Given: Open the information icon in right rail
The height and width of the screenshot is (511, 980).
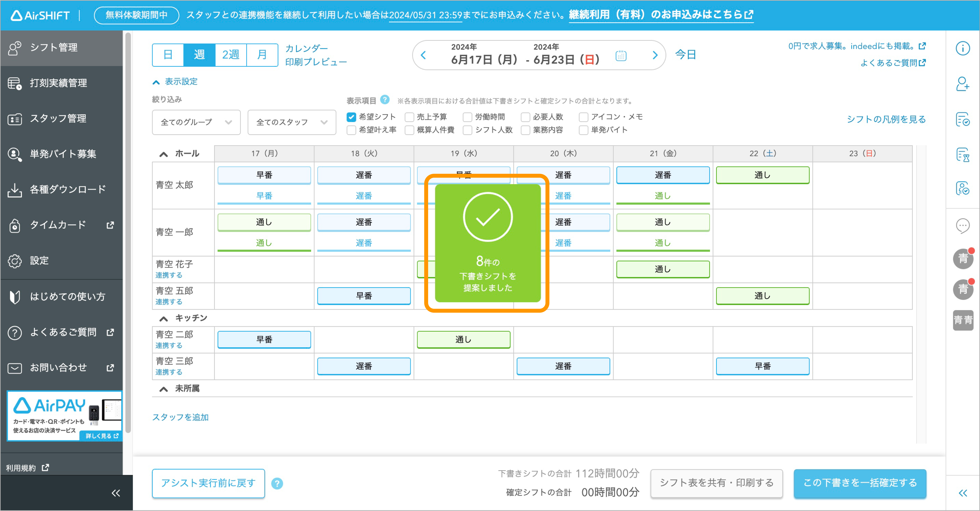Looking at the screenshot, I should pos(963,48).
